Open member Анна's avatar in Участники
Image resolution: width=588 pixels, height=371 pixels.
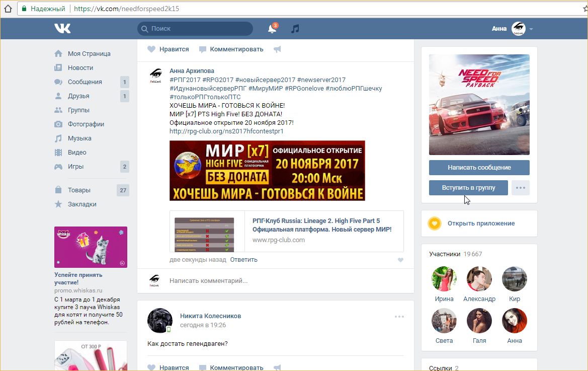point(515,321)
